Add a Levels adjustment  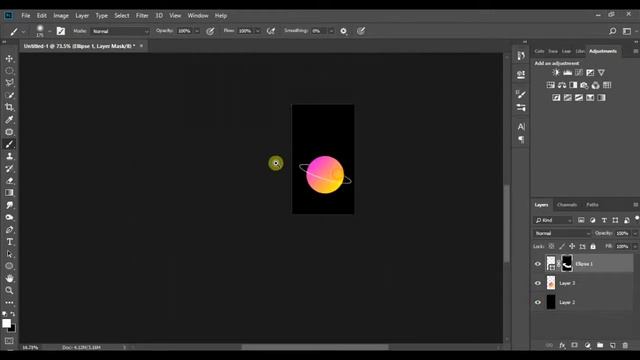pyautogui.click(x=567, y=73)
